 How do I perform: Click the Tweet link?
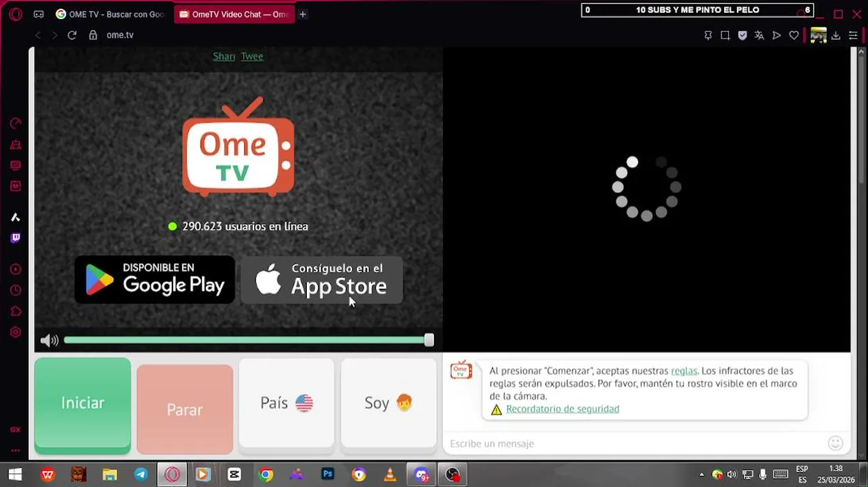[252, 56]
